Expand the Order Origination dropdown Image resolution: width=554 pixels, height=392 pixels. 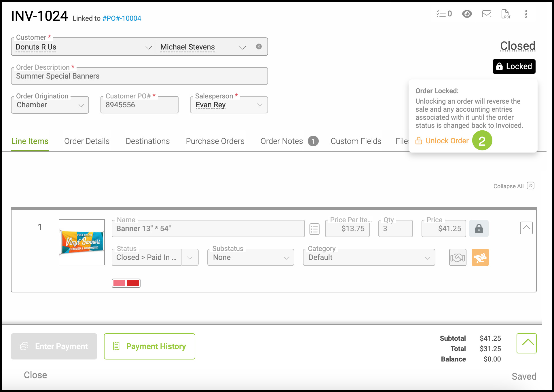tap(81, 105)
